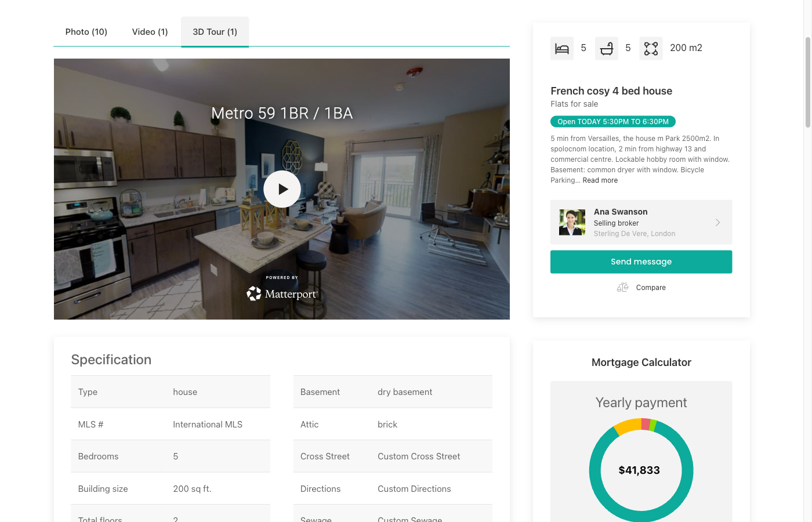Open the Video (1) tab
The height and width of the screenshot is (522, 812).
[x=150, y=31]
